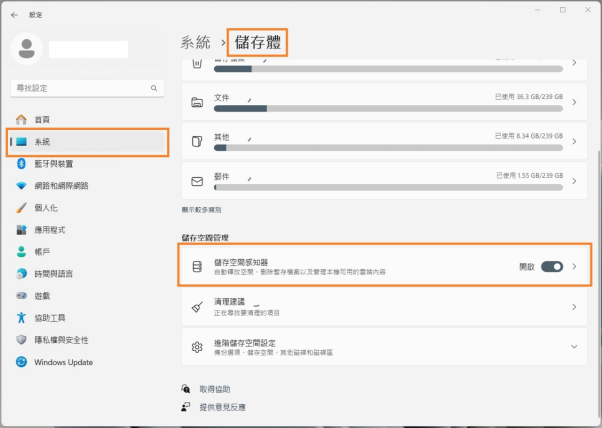Expand the 進階儲存空間設定 chevron

574,347
